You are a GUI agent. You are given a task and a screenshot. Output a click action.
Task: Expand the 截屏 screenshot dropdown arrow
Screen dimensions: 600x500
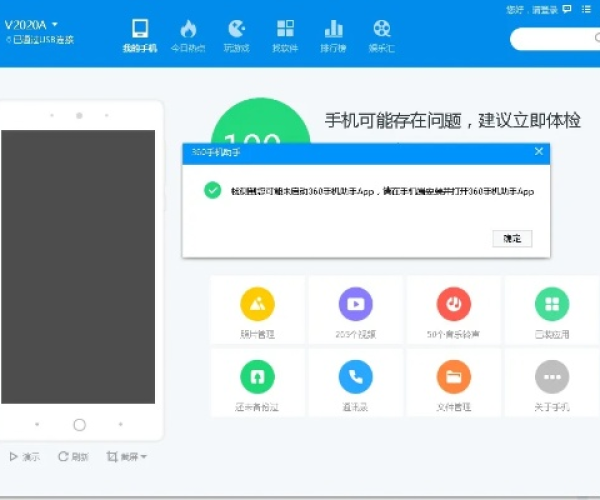[x=144, y=456]
